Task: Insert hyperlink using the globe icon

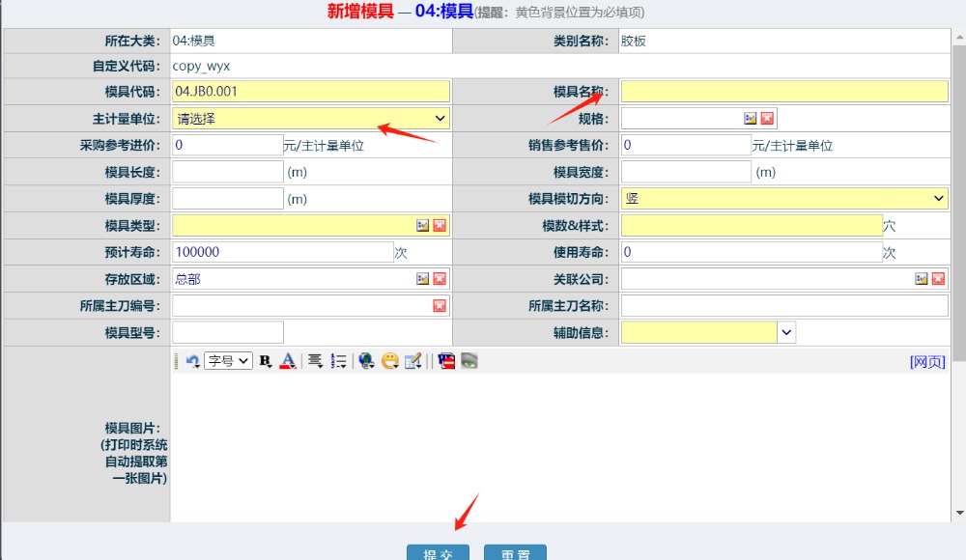Action: point(366,361)
